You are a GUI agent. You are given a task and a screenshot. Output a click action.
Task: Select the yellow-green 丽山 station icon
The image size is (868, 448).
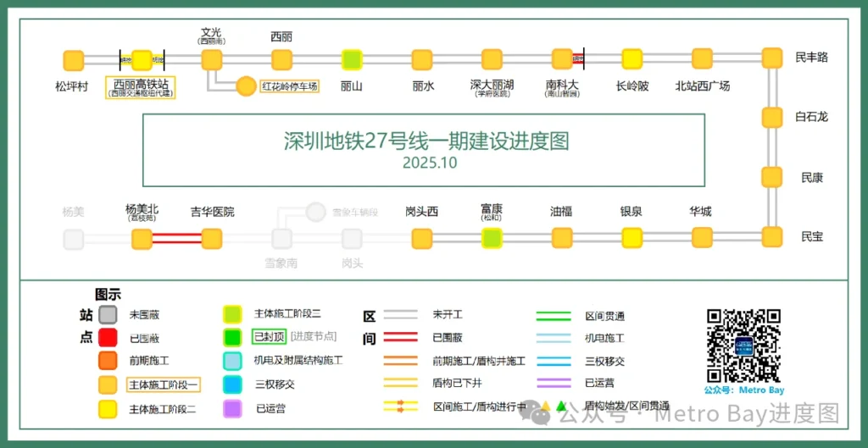coord(352,60)
